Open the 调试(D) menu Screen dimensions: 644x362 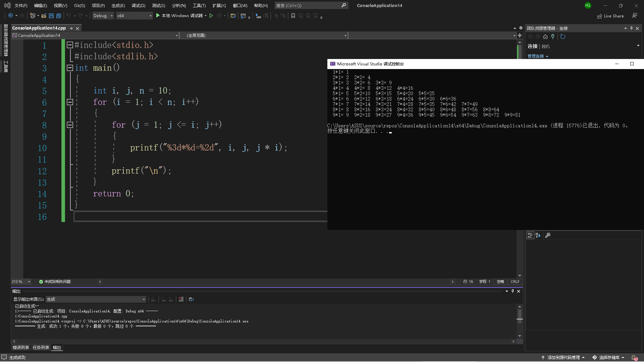138,5
